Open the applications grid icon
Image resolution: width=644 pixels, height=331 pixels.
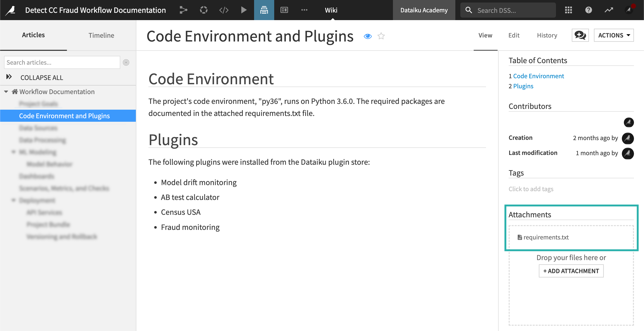(x=568, y=10)
